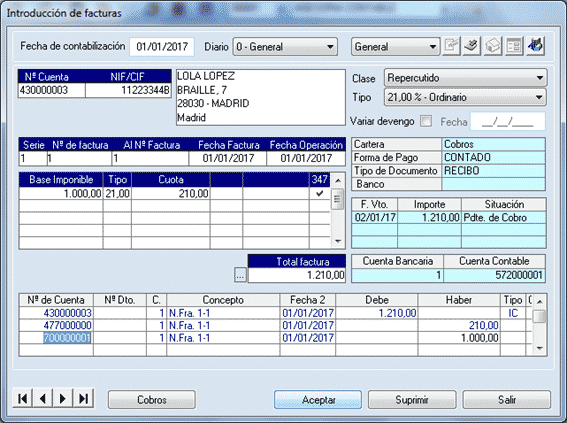567x423 pixels.
Task: Toggle the 347 checkmark in first row
Action: tap(320, 193)
